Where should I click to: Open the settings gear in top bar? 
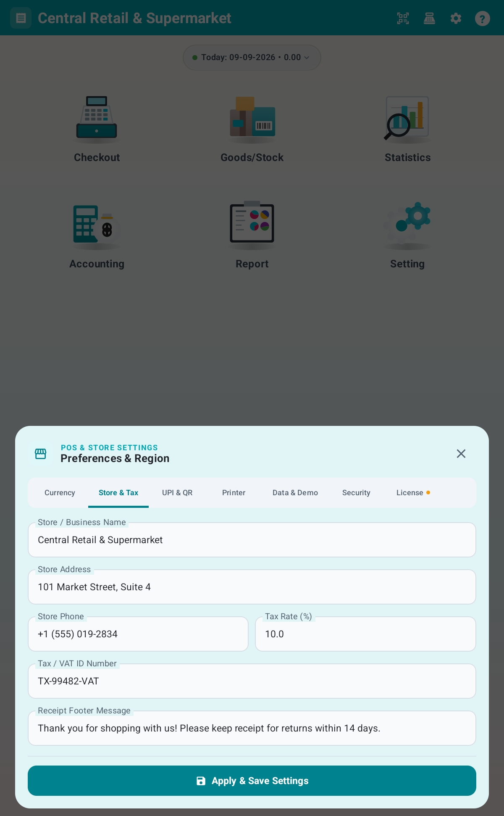tap(456, 18)
